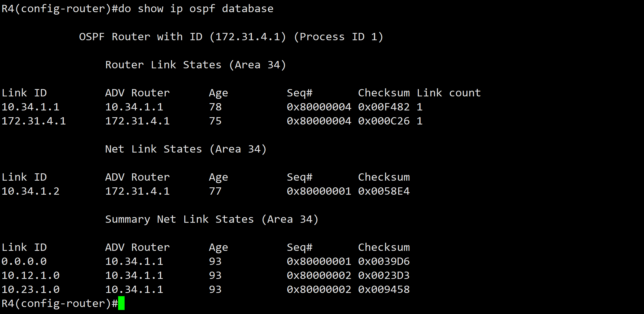Click the 'Net Link States (Area 34)' heading
644x314 pixels.
(186, 149)
